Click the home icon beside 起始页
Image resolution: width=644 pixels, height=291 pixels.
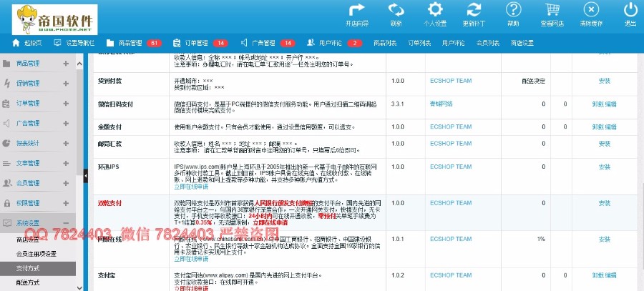click(x=16, y=43)
